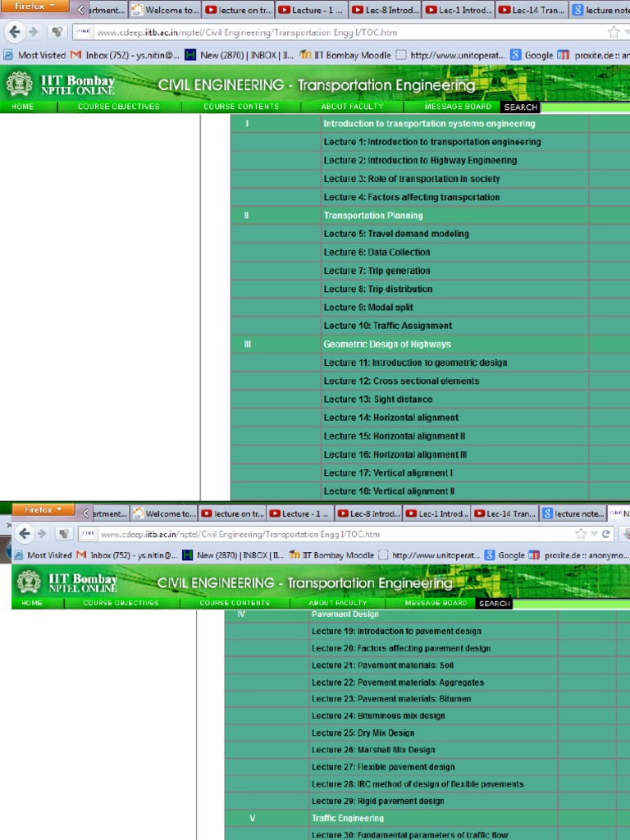Click forward arrow in upper browser window
Image resolution: width=630 pixels, height=840 pixels.
point(34,32)
